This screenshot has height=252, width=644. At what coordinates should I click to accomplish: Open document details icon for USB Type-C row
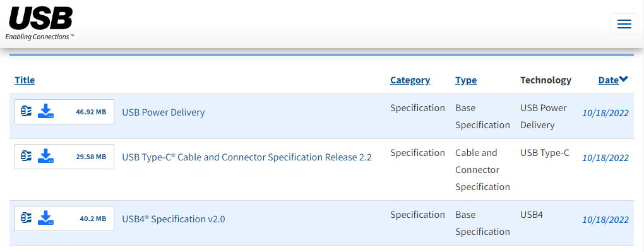click(x=27, y=156)
